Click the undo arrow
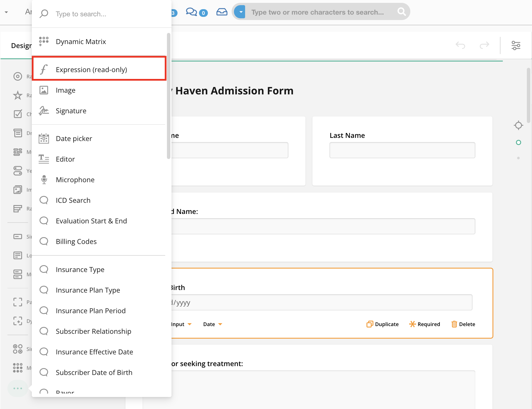This screenshot has width=532, height=409. tap(460, 45)
